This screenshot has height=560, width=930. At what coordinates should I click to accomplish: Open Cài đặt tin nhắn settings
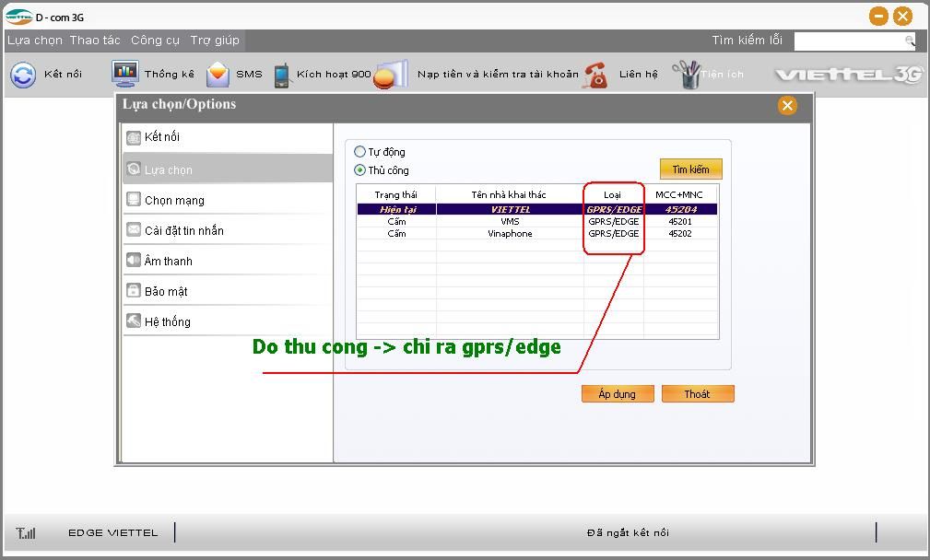(x=183, y=231)
